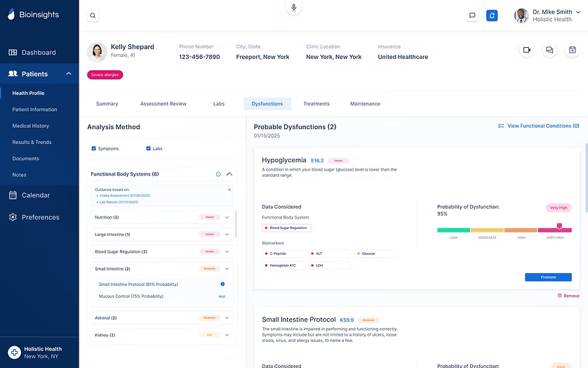Open Calendar from the sidebar
The image size is (588, 368).
pos(35,195)
